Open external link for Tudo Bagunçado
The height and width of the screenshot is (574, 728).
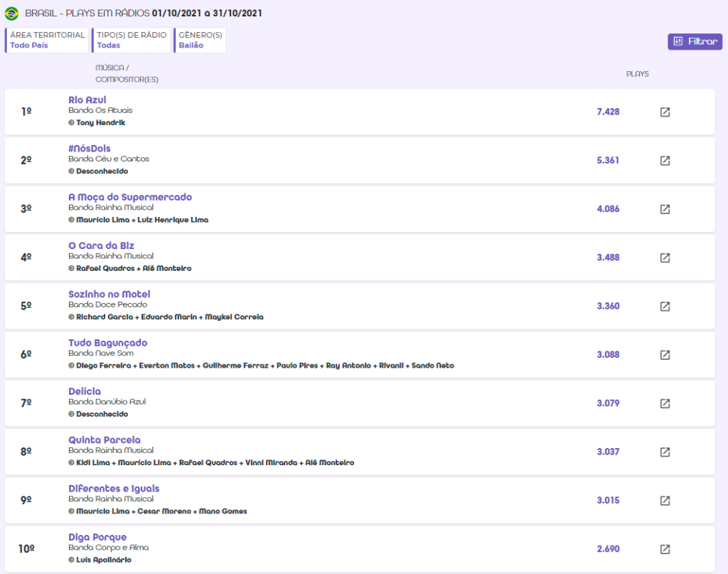[x=665, y=355]
